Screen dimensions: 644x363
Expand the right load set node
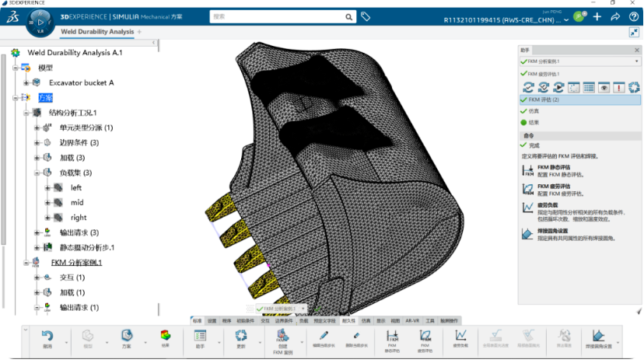[x=47, y=217]
